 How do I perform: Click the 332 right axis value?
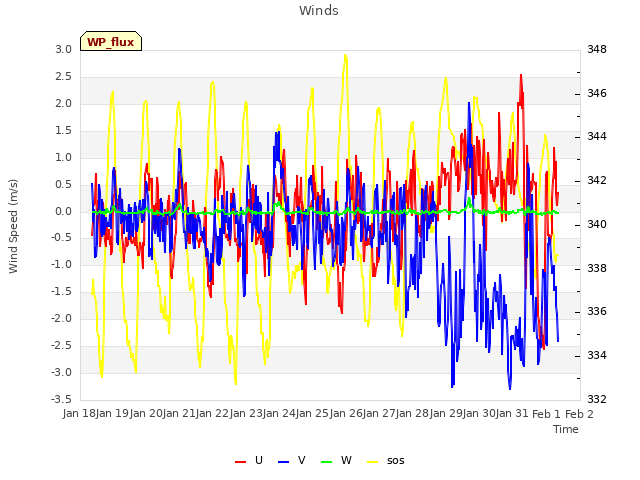coord(597,399)
